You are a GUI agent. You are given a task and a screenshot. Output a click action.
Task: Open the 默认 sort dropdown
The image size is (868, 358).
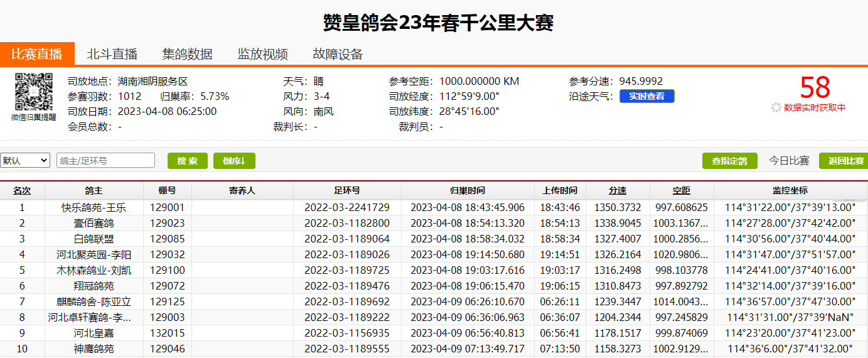coord(25,160)
